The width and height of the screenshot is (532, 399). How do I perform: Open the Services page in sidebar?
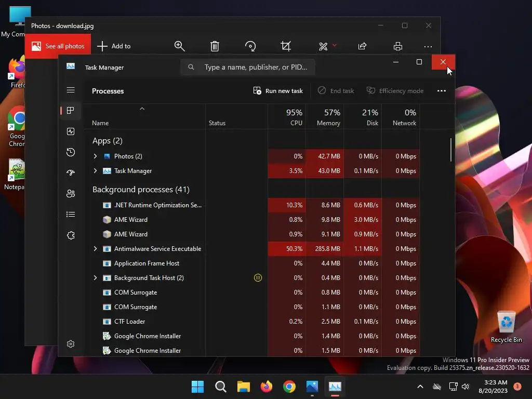pyautogui.click(x=71, y=235)
